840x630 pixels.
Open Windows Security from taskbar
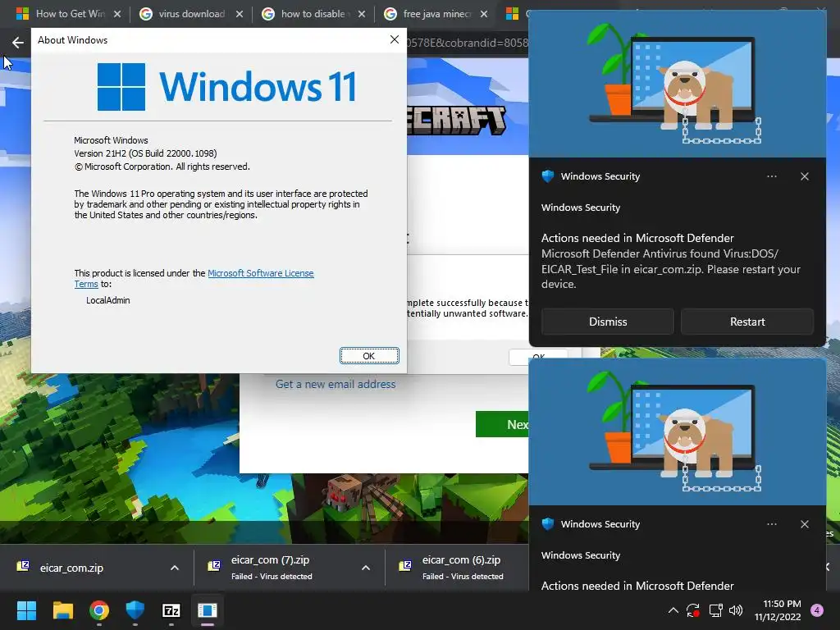135,610
